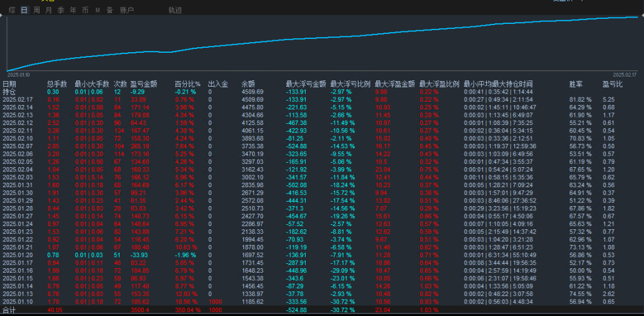
Task: Click the 轨迹 (track) tab
Action: tap(175, 10)
